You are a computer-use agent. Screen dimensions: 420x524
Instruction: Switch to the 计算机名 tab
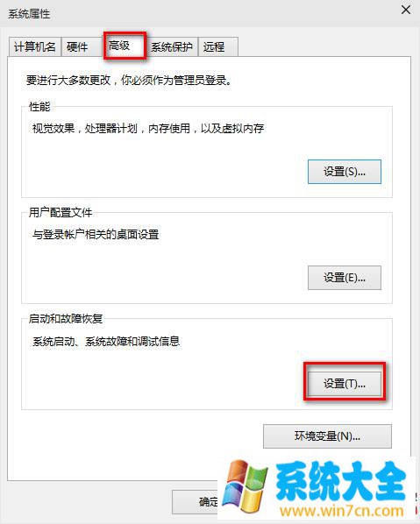click(x=34, y=46)
